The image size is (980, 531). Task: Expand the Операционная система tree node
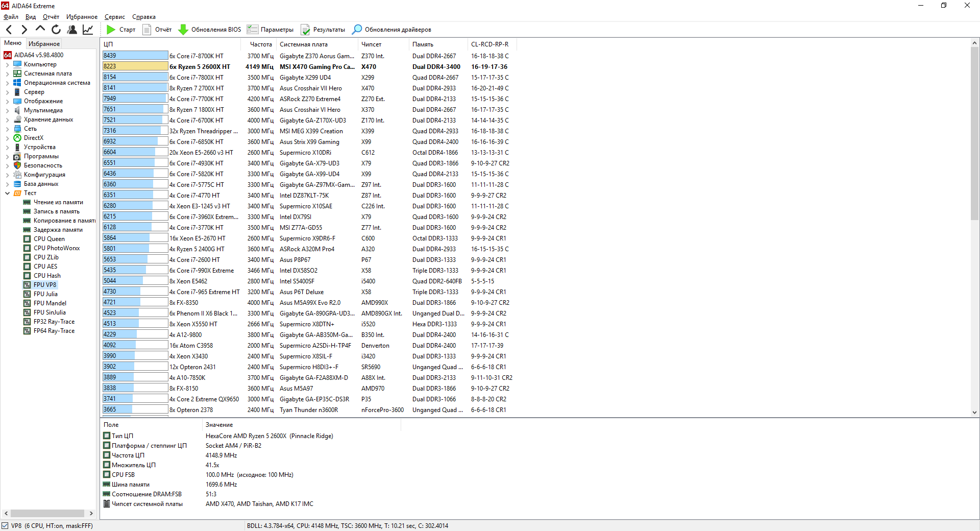pos(7,83)
